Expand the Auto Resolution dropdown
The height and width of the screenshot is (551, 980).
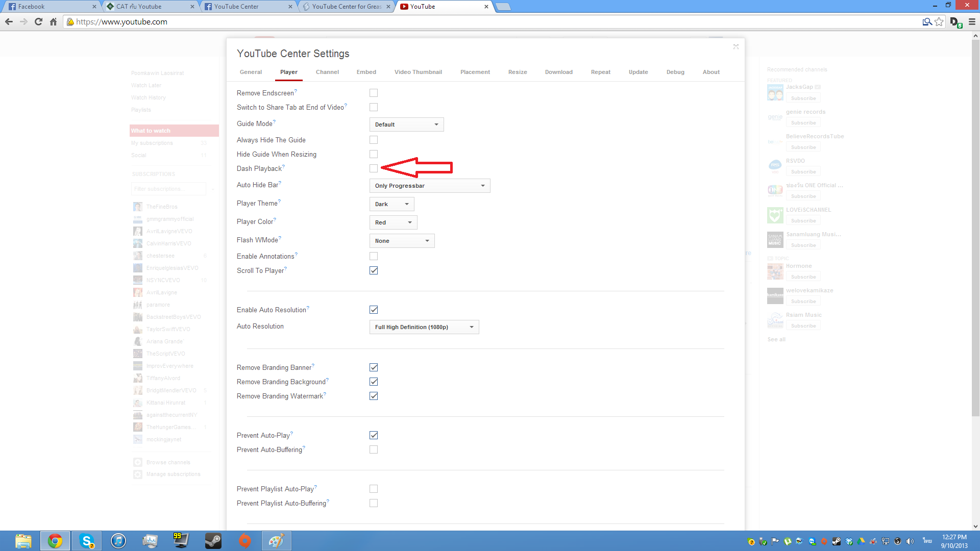(x=424, y=327)
